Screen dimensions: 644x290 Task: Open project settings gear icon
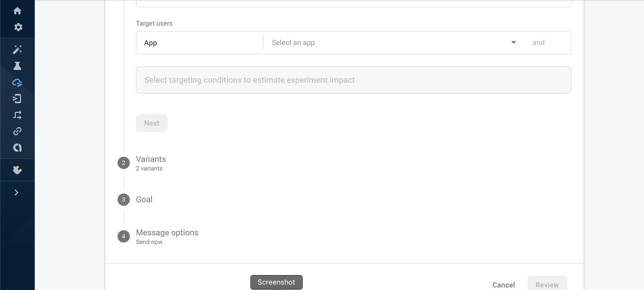pos(18,27)
